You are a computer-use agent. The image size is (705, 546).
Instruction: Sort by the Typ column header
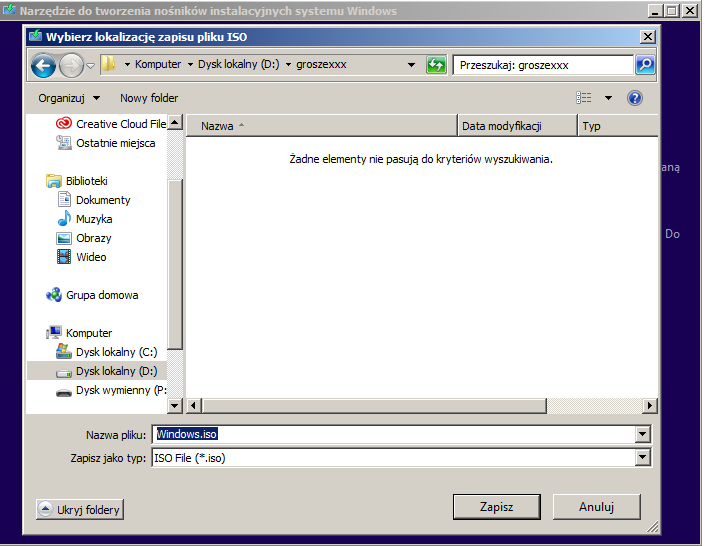click(x=617, y=125)
